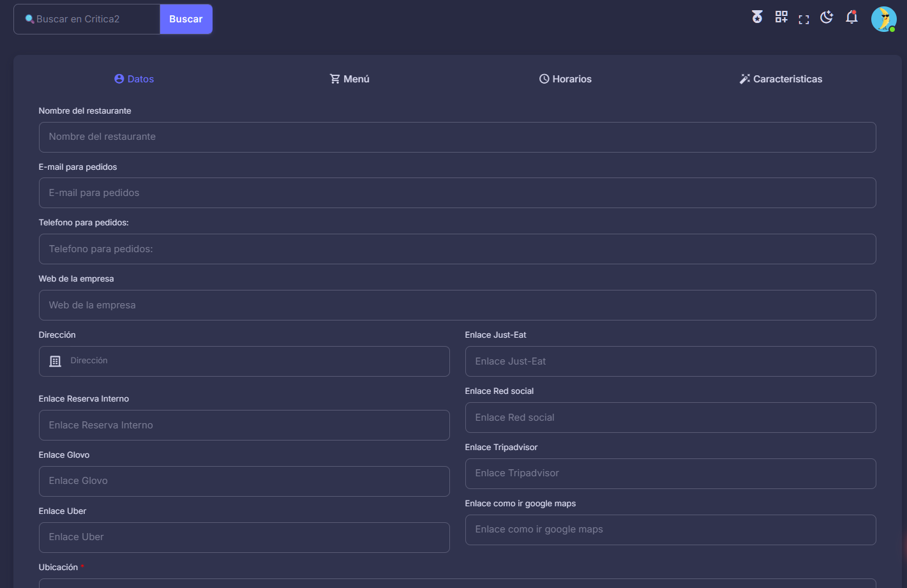
Task: Open the Horarios tab
Action: (x=565, y=79)
